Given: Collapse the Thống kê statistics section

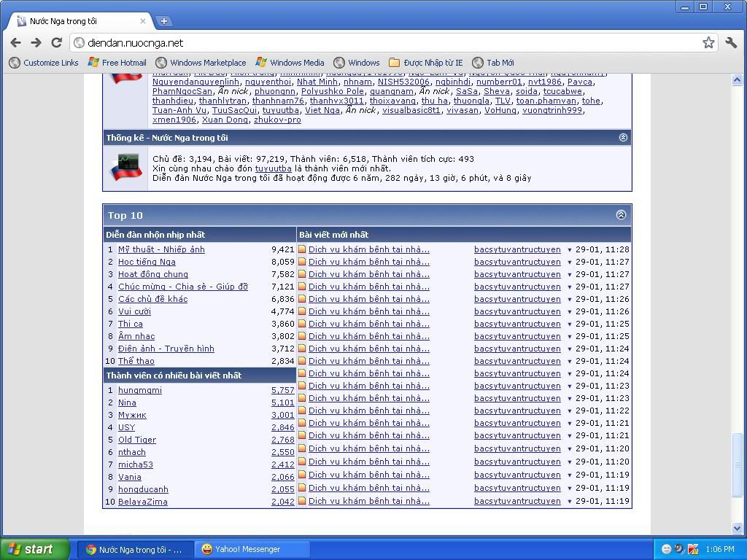Looking at the screenshot, I should click(x=623, y=137).
